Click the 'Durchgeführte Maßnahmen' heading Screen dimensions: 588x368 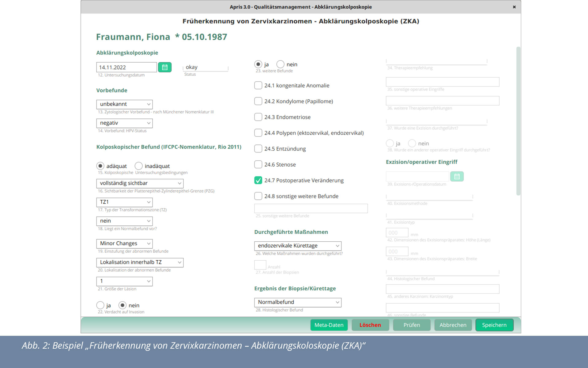pos(291,232)
